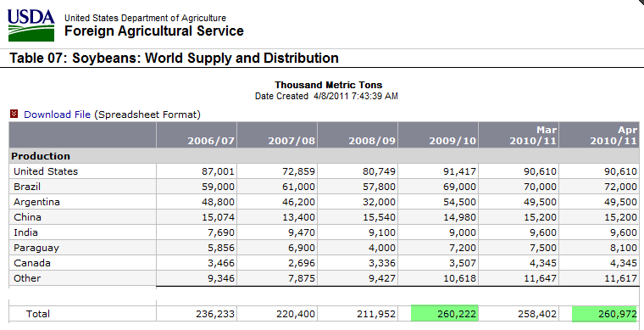Viewport: 644px width, 330px height.
Task: Open the Download File link
Action: [x=57, y=115]
